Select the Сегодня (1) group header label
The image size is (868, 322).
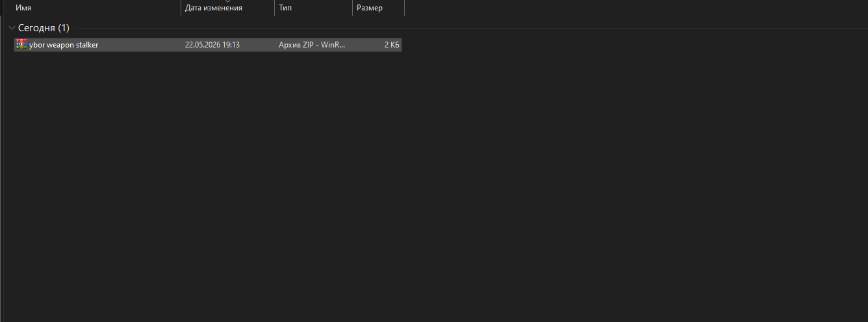pos(44,28)
